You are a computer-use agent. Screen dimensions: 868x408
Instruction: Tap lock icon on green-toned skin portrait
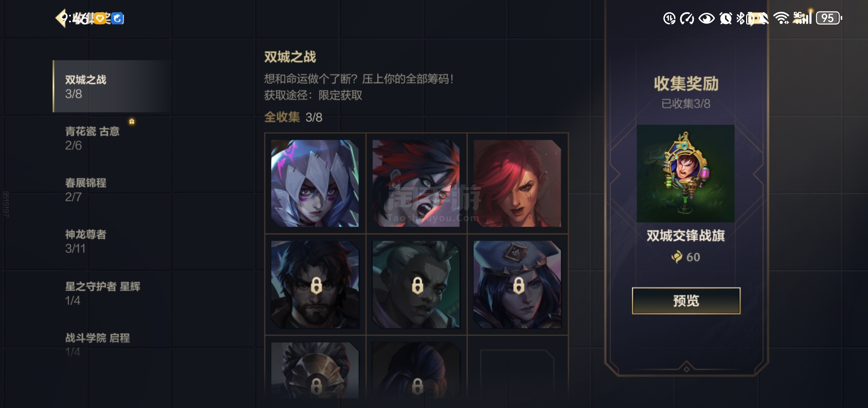coord(417,285)
